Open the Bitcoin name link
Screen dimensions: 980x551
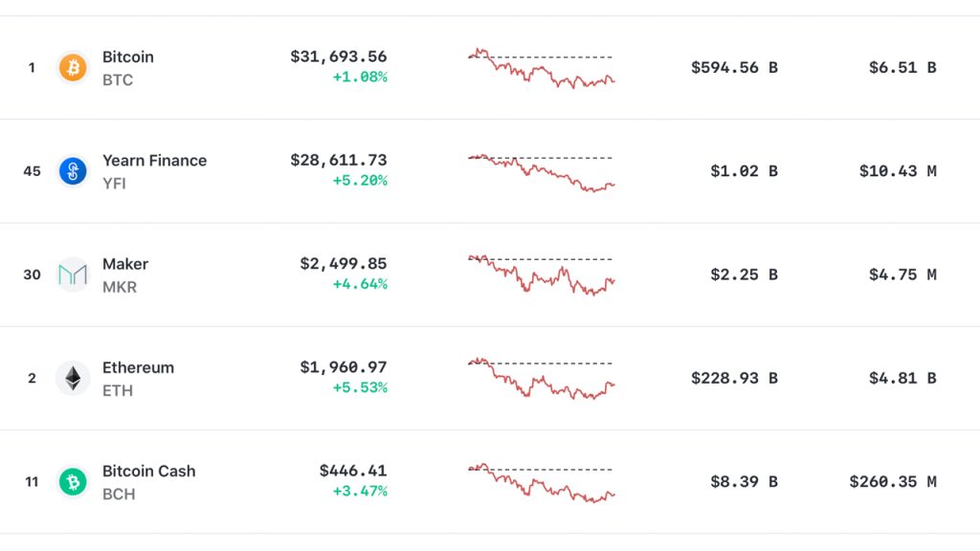point(127,56)
